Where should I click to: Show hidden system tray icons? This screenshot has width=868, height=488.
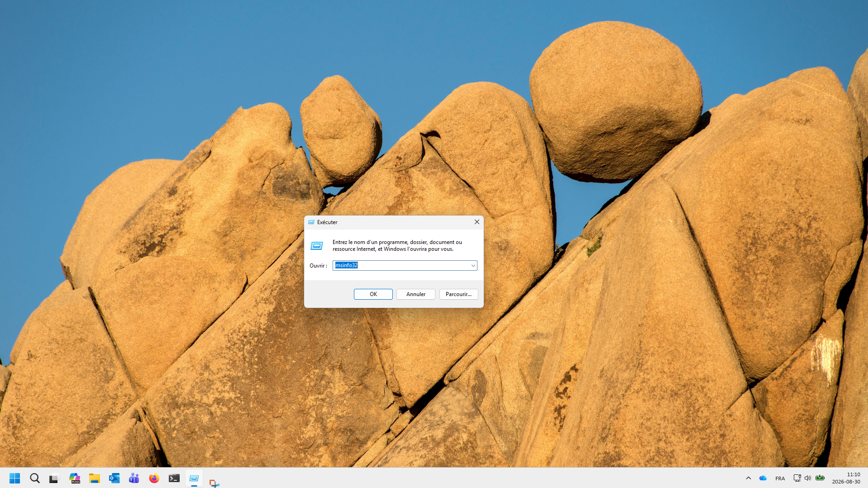pos(749,478)
